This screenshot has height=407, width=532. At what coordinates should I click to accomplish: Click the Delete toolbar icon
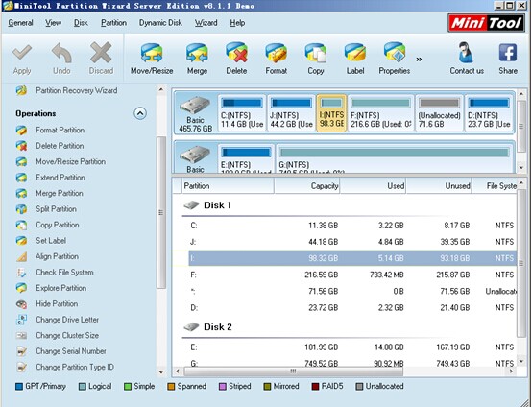click(236, 53)
